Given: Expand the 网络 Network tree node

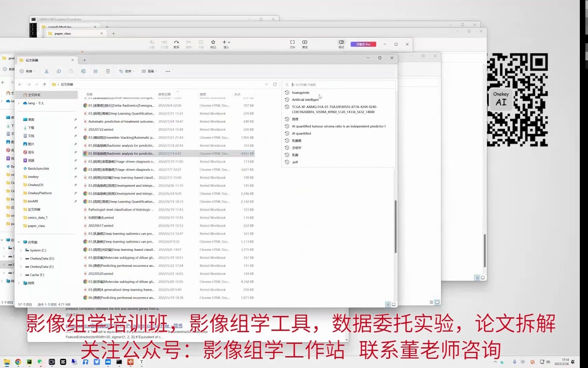Looking at the screenshot, I should click(19, 283).
